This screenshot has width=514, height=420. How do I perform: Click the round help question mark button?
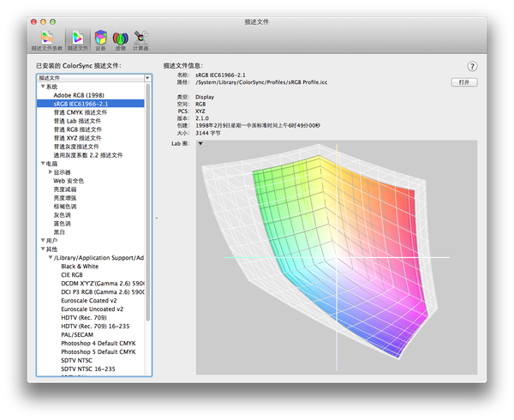click(x=471, y=66)
